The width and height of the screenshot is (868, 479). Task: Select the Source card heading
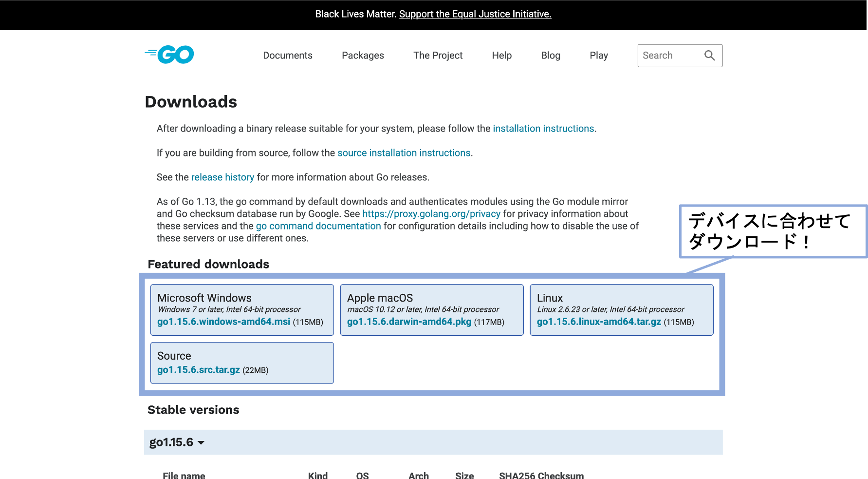(174, 356)
